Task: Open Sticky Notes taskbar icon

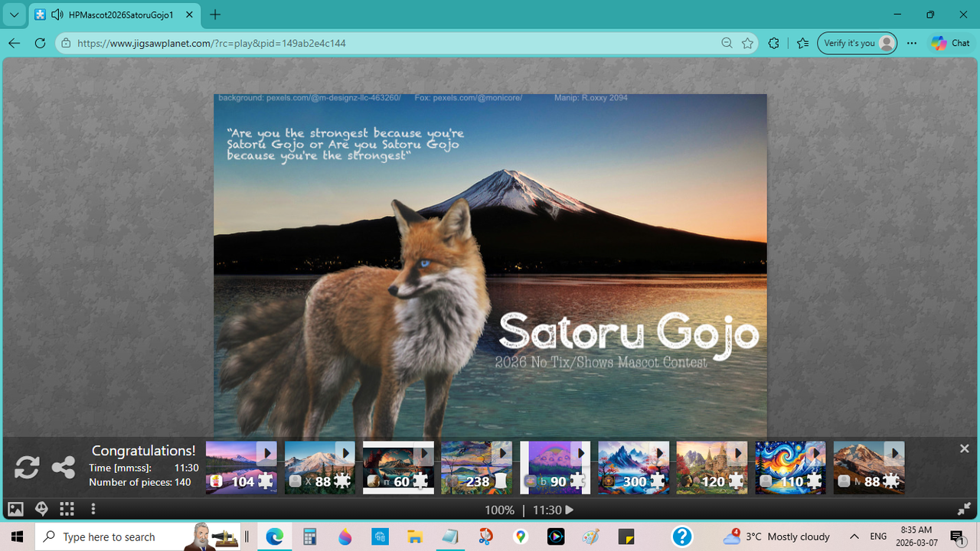Action: (626, 536)
